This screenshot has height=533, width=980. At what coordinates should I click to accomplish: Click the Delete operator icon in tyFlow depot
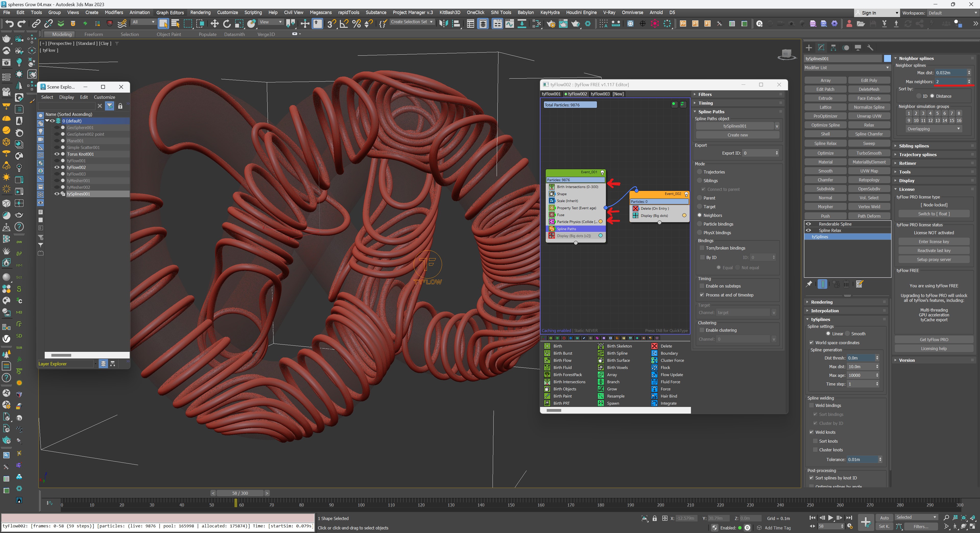click(x=654, y=346)
